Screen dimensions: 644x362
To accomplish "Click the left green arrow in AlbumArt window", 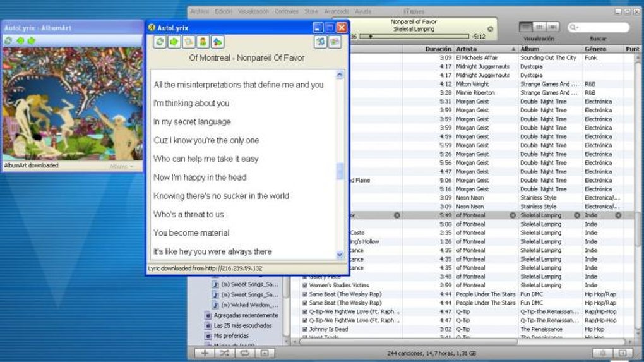I will coord(20,40).
